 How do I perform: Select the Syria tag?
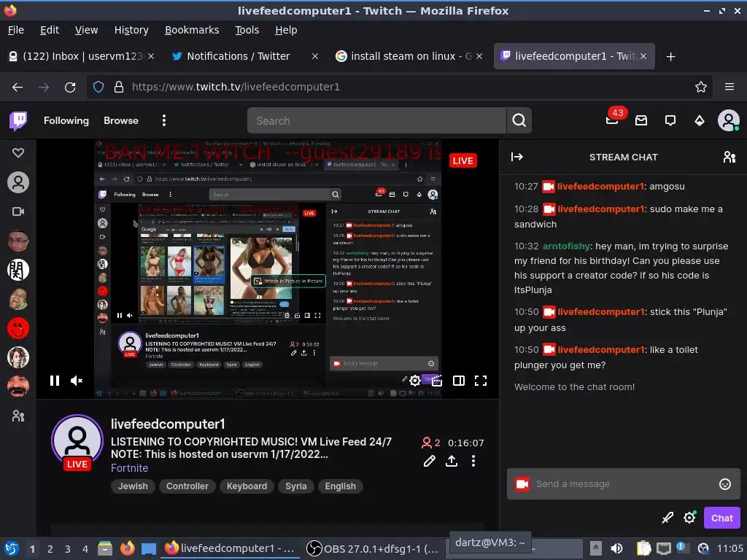296,486
